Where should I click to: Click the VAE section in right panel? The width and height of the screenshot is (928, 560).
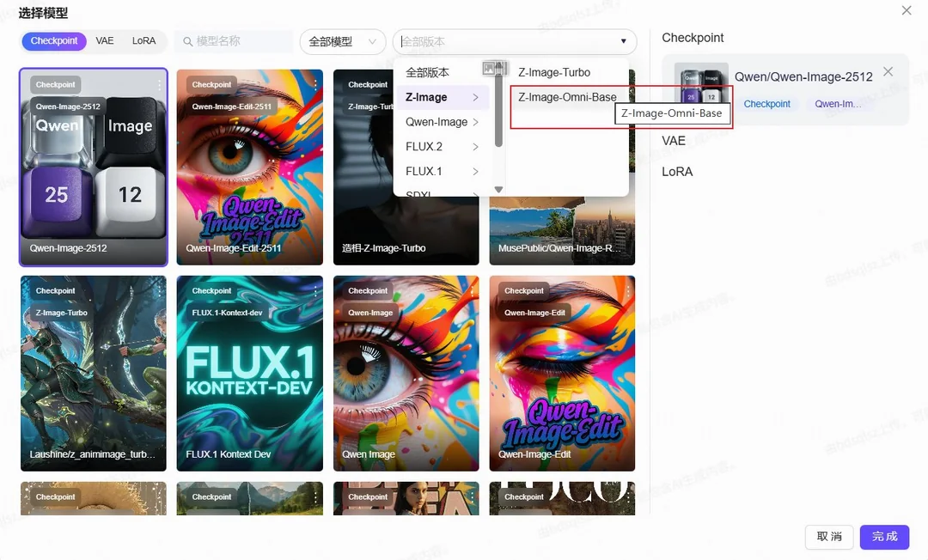click(x=674, y=141)
